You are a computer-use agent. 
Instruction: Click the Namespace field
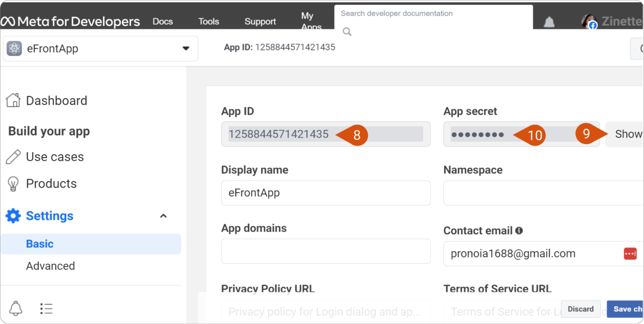tap(543, 193)
